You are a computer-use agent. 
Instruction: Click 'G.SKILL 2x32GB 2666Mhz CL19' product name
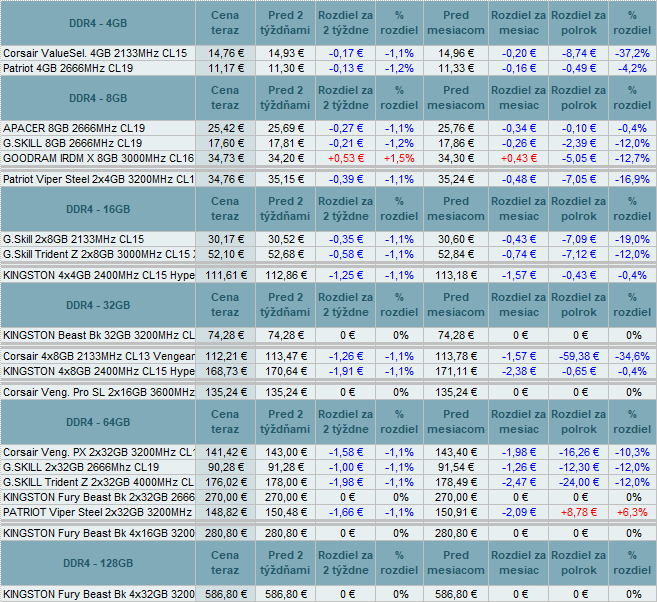[x=81, y=468]
